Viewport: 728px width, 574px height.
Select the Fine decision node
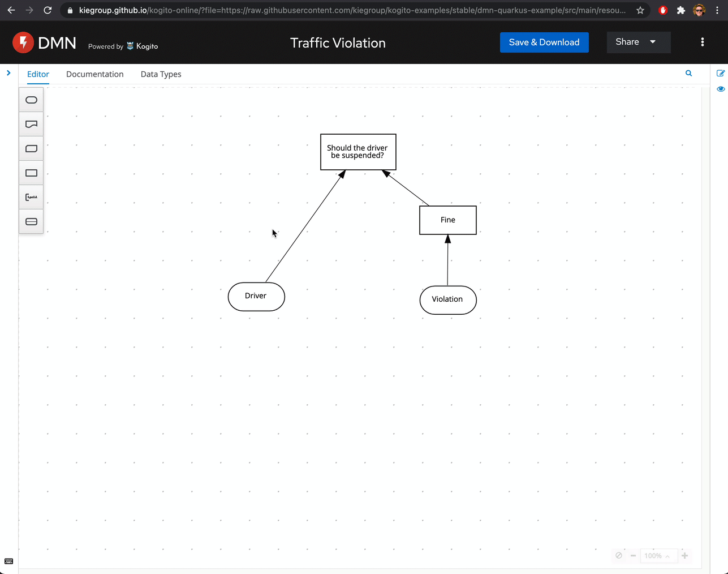(447, 220)
